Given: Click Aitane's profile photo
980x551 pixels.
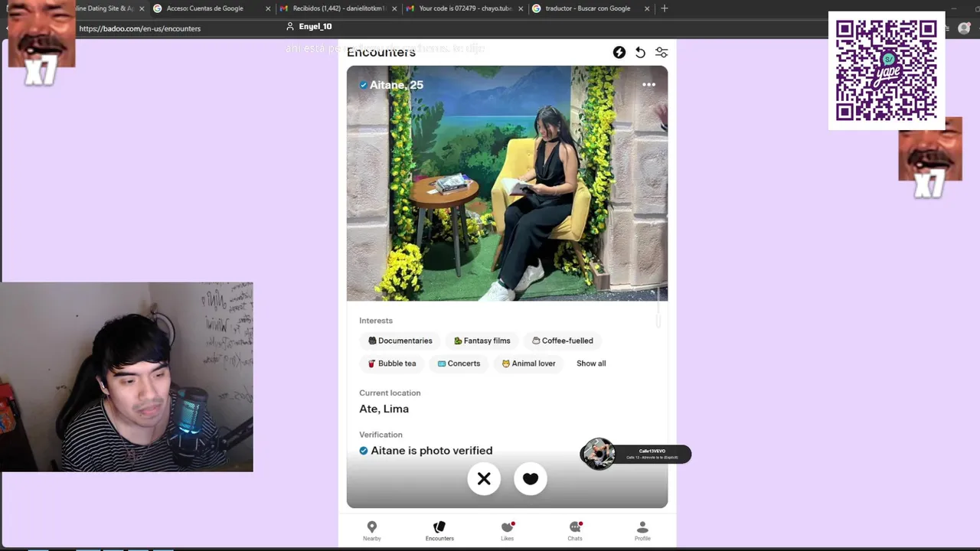Looking at the screenshot, I should (507, 184).
